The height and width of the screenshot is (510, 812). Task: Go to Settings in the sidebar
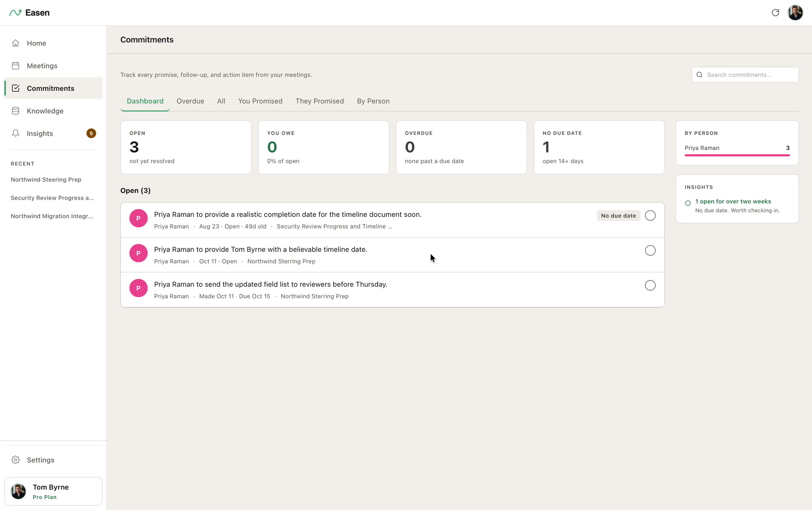click(x=53, y=460)
